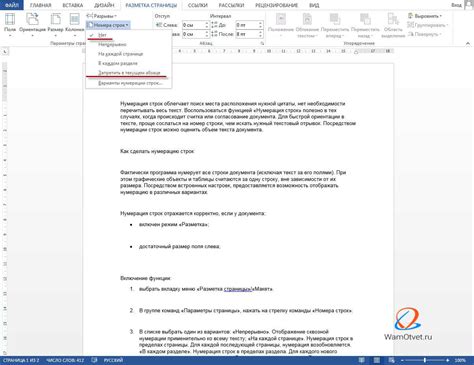Image resolution: width=474 pixels, height=365 pixels.
Task: Collapse the ribbon with the arrow
Action: (467, 44)
